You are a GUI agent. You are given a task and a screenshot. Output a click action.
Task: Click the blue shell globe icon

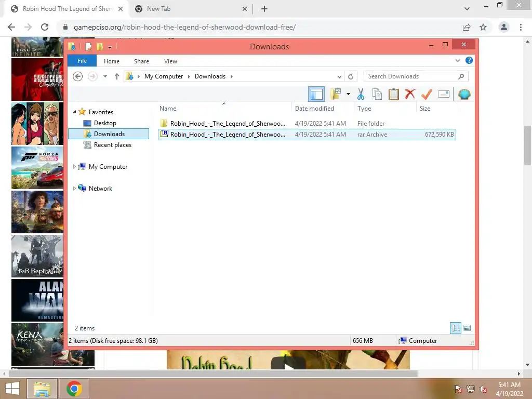click(x=464, y=94)
